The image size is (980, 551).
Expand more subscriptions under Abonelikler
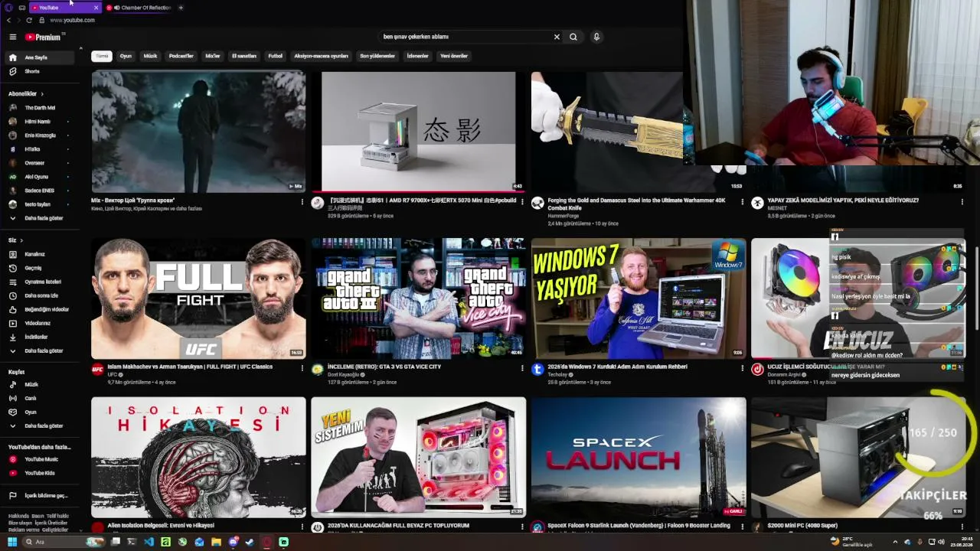(41, 218)
